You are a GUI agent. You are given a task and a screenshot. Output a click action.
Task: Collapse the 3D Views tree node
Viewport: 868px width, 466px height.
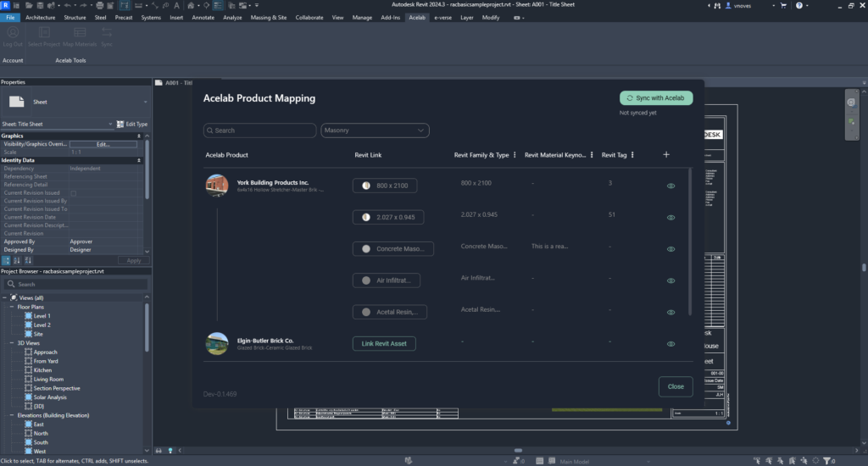(x=13, y=343)
